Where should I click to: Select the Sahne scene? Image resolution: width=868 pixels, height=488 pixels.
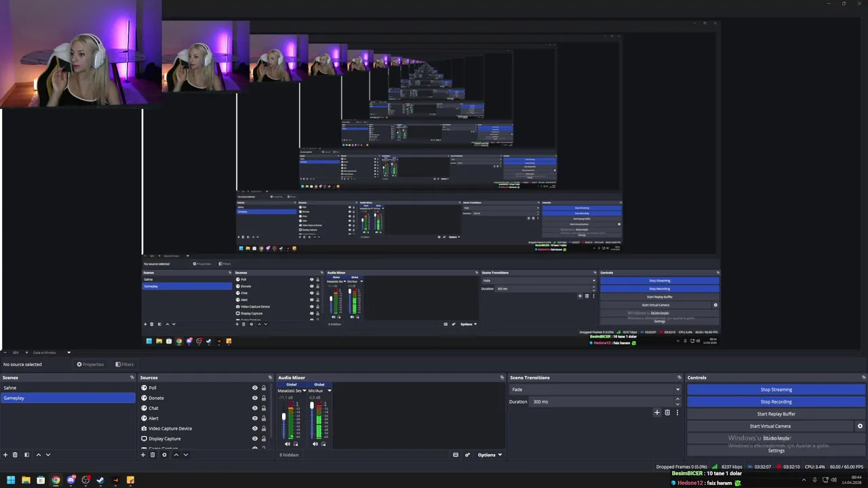pos(68,388)
